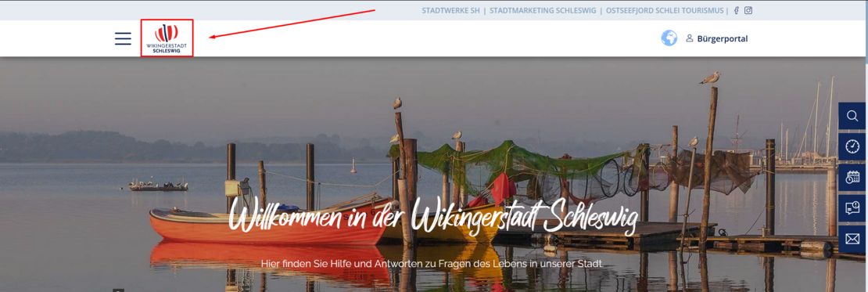Screen dimensions: 868x292
Task: Click the 'Hier finden Sie Hilfe' subtitle text
Action: tap(432, 264)
